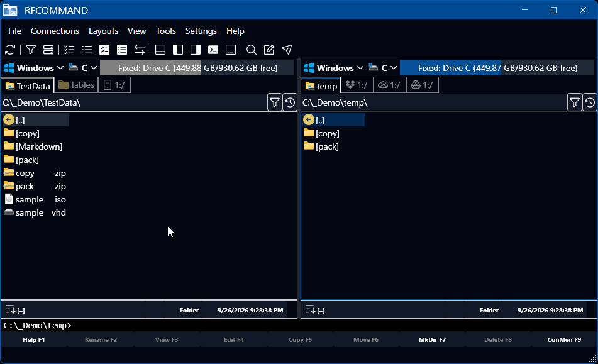Image resolution: width=598 pixels, height=364 pixels.
Task: Click the server/drives stacked icon in toolbar
Action: [48, 50]
